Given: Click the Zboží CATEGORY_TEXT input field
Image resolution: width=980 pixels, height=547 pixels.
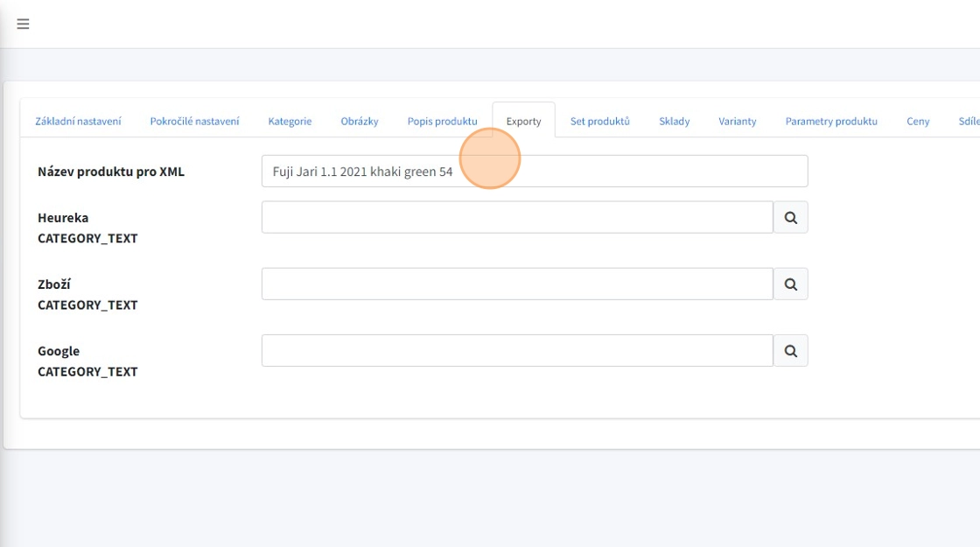Looking at the screenshot, I should point(516,284).
